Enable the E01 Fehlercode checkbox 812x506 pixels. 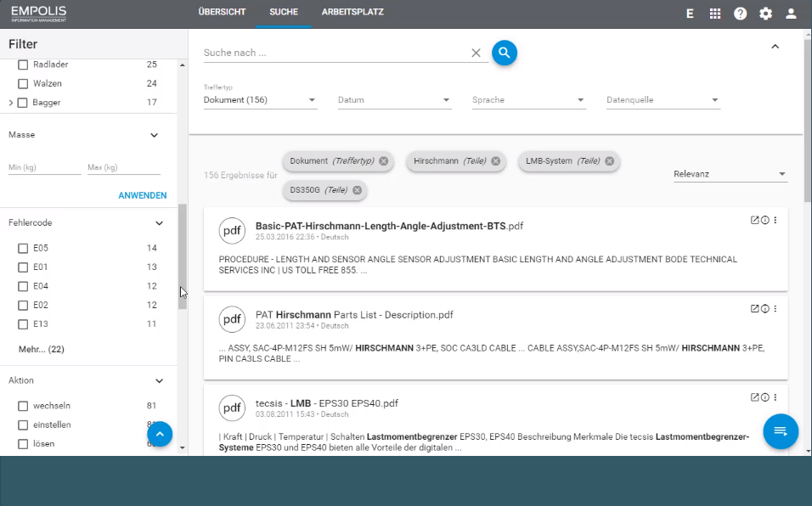23,267
